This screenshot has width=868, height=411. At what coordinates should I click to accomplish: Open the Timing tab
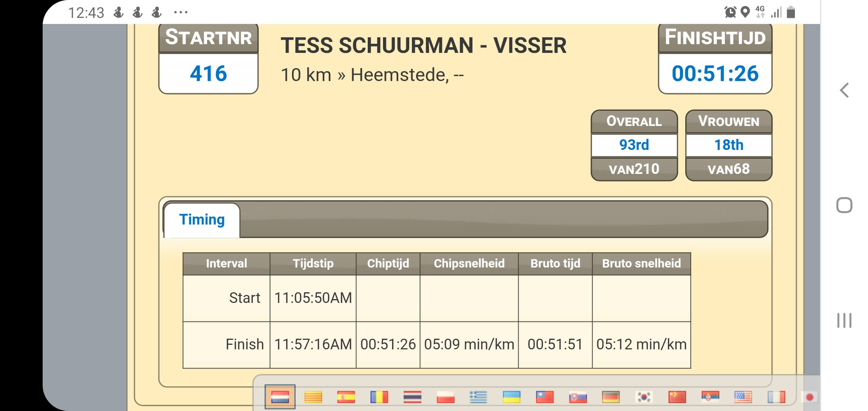click(202, 220)
